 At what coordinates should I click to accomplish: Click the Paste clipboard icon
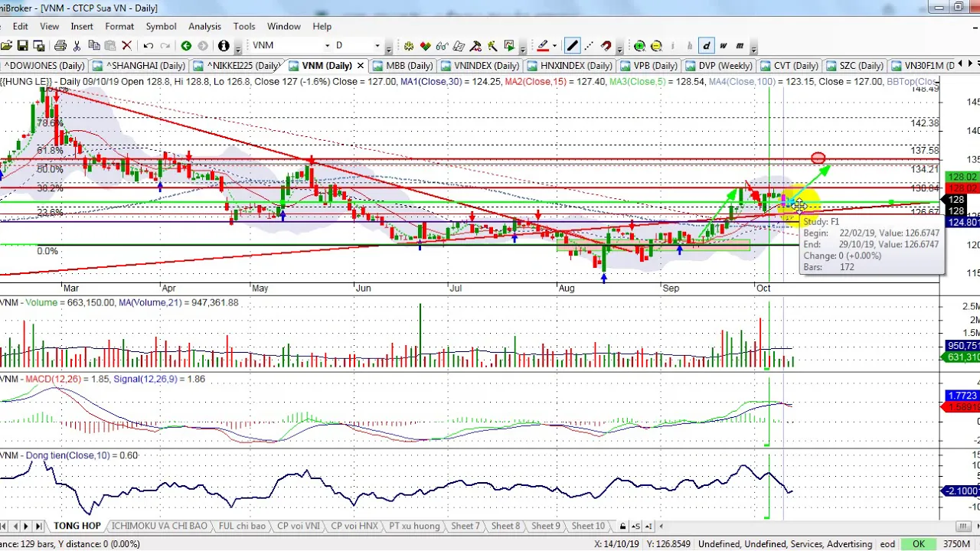pyautogui.click(x=110, y=46)
